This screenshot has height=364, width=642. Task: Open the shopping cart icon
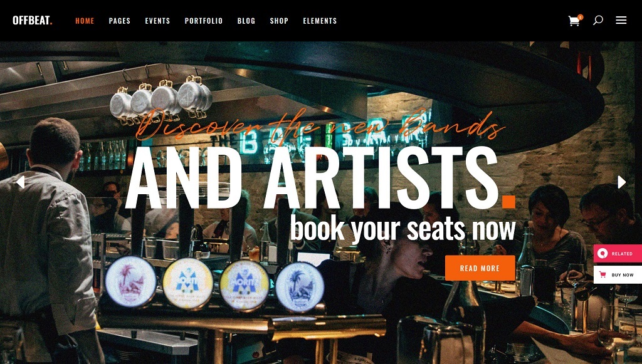click(x=574, y=21)
